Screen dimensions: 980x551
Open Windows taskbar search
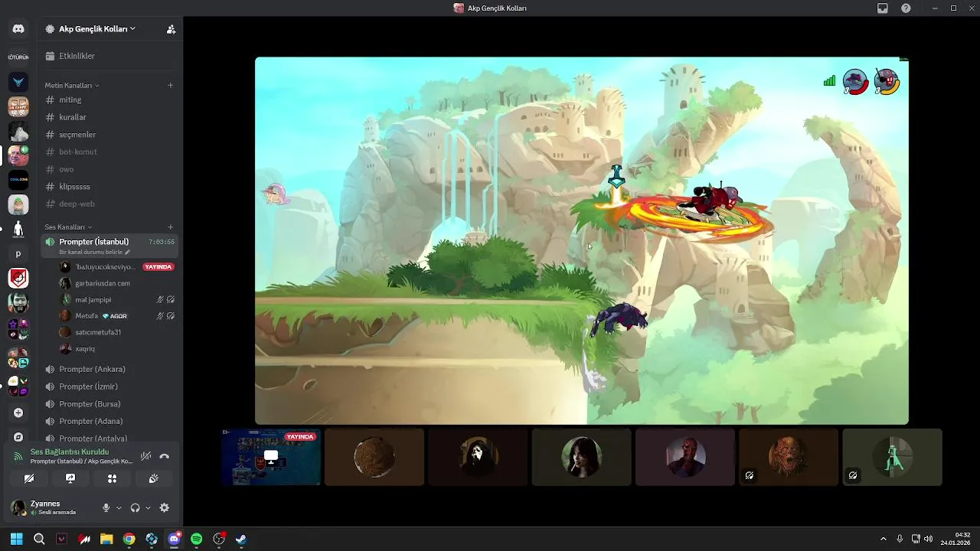[39, 539]
